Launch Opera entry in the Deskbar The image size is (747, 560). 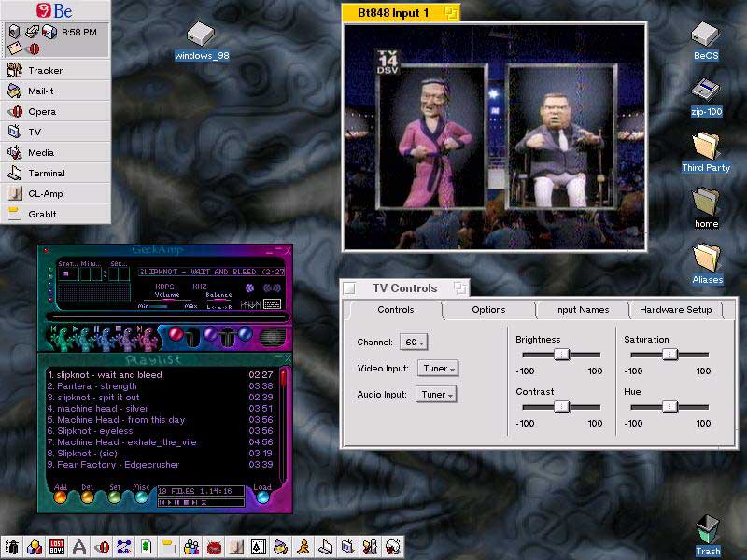(x=55, y=111)
